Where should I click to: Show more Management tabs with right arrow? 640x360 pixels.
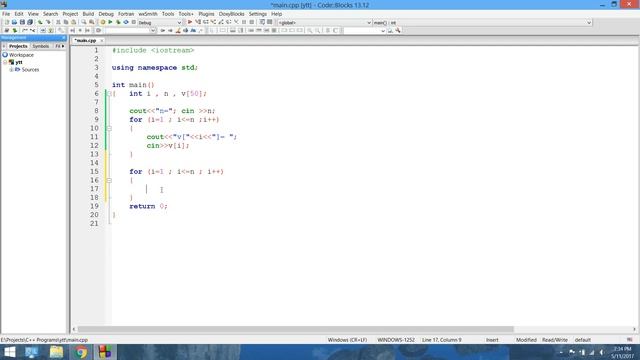(63, 46)
